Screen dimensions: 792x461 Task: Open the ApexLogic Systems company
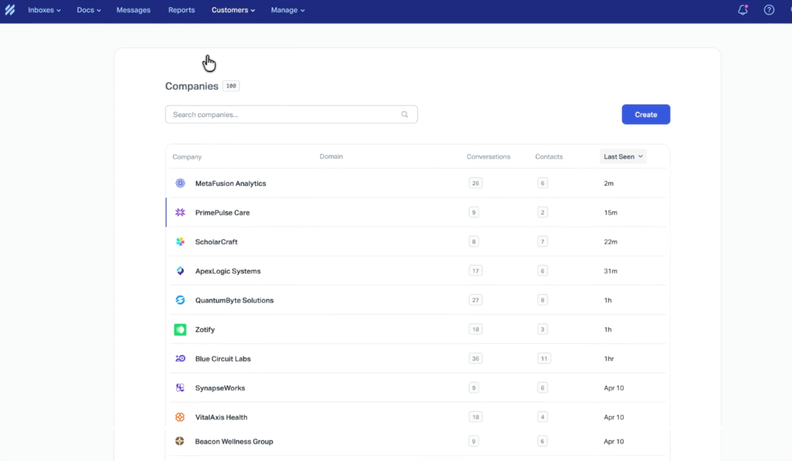tap(228, 271)
